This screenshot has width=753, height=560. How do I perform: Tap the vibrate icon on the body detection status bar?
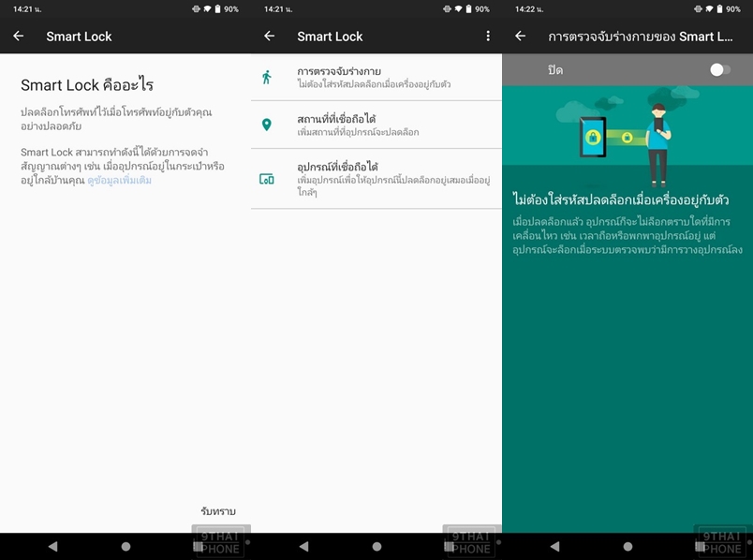pos(698,9)
